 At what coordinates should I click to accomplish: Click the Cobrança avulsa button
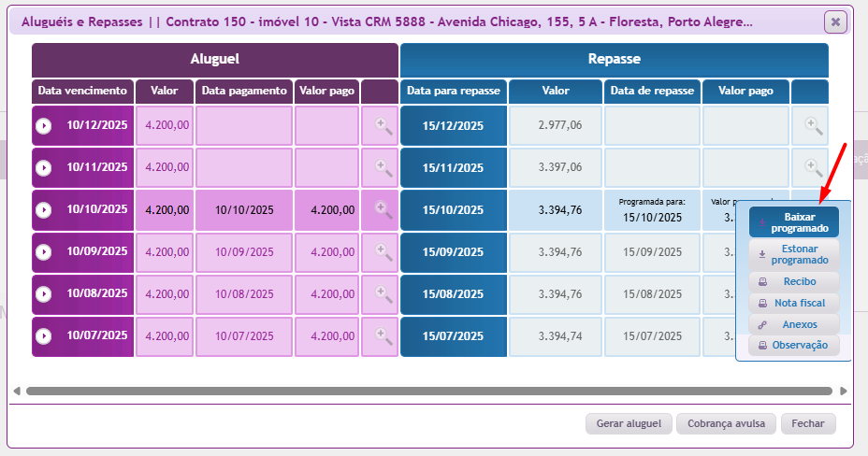726,423
